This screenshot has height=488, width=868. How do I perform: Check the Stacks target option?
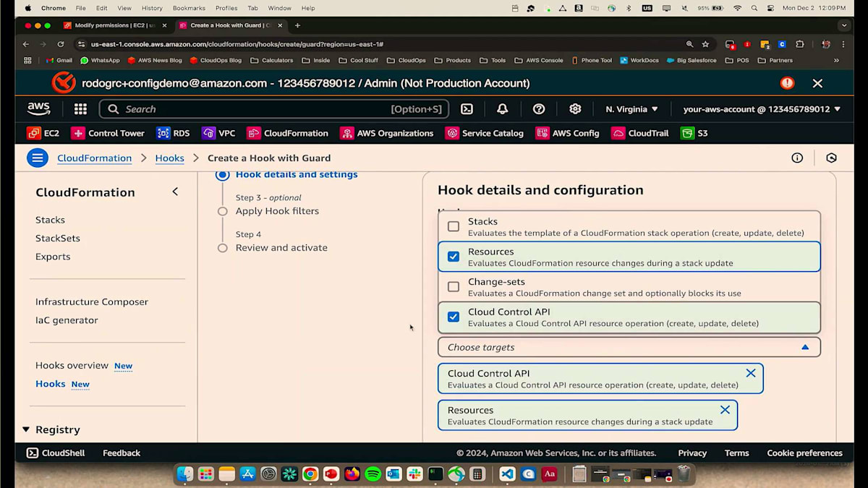pyautogui.click(x=454, y=226)
